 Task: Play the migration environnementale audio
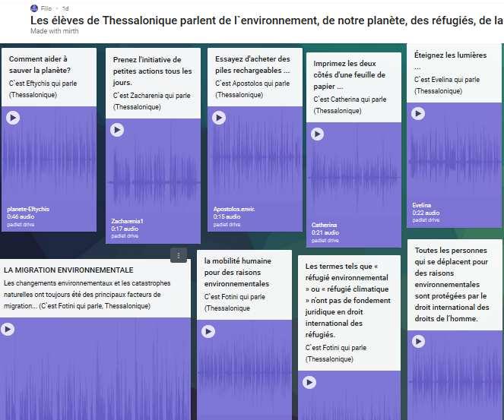pos(8,330)
